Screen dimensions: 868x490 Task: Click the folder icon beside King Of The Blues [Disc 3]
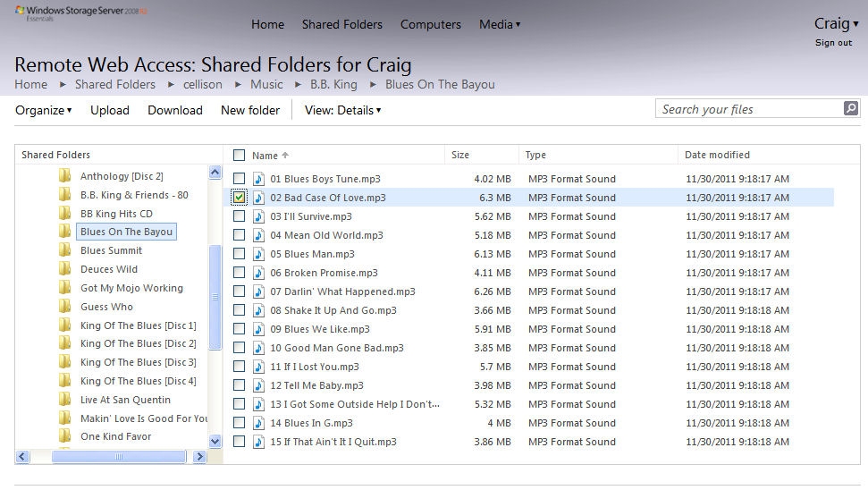pos(64,362)
